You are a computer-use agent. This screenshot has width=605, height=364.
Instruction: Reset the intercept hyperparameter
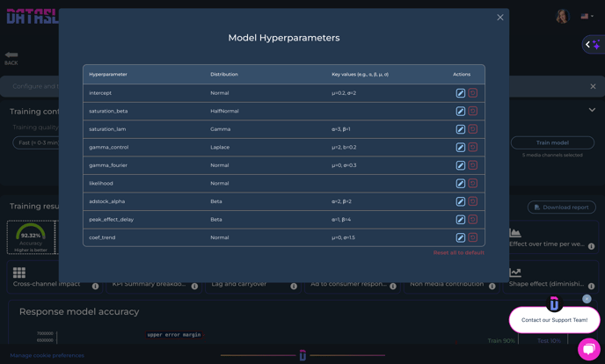[473, 93]
